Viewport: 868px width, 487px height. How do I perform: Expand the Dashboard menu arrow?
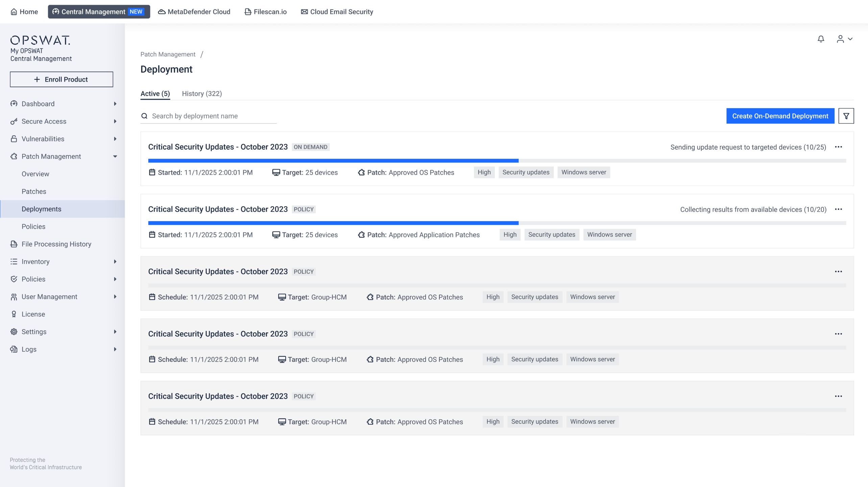point(115,104)
